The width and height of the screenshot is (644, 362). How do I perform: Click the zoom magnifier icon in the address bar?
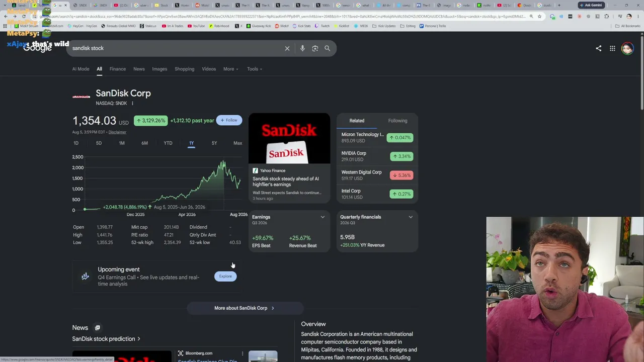531,16
